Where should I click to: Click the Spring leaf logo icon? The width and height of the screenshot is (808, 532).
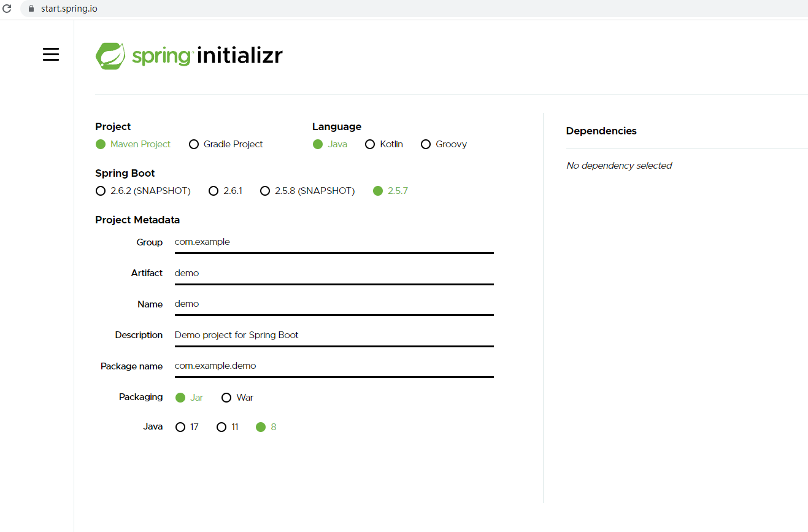tap(111, 56)
